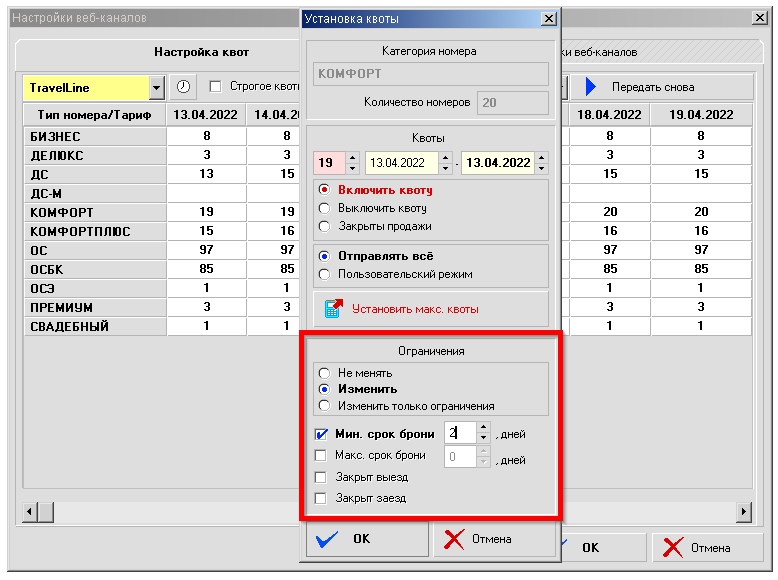The width and height of the screenshot is (778, 580).
Task: Decrease the quota count spinner value
Action: (x=354, y=167)
